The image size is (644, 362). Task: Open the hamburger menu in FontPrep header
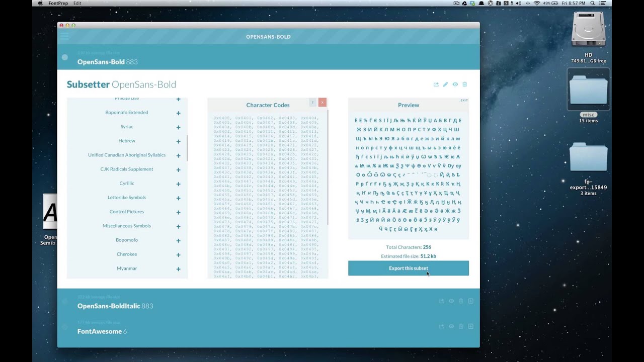(x=64, y=36)
